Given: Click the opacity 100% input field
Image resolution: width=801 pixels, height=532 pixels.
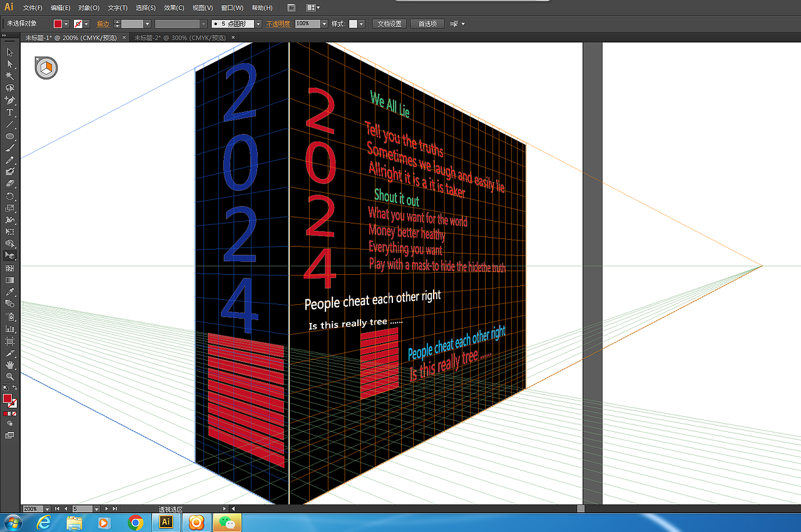Looking at the screenshot, I should (307, 24).
